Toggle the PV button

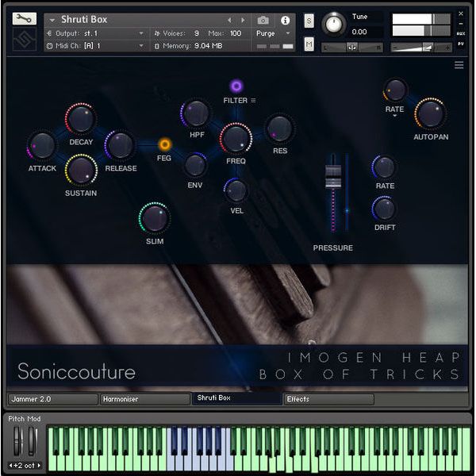(x=460, y=44)
